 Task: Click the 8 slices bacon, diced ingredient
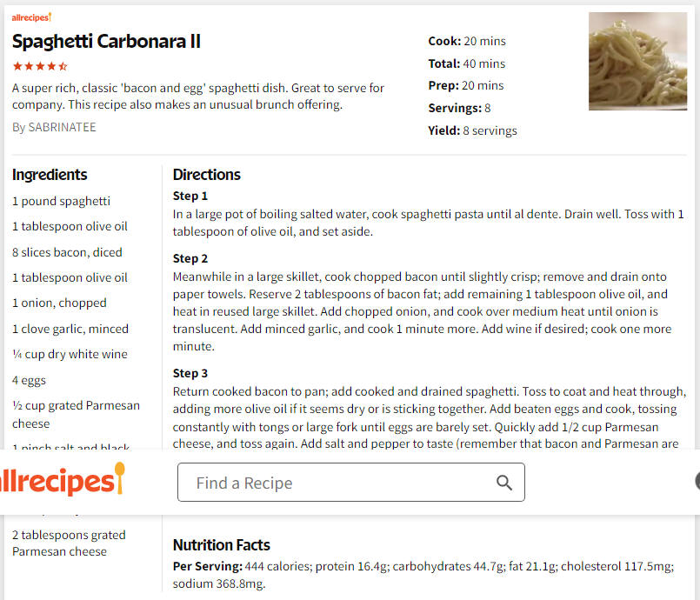coord(67,252)
